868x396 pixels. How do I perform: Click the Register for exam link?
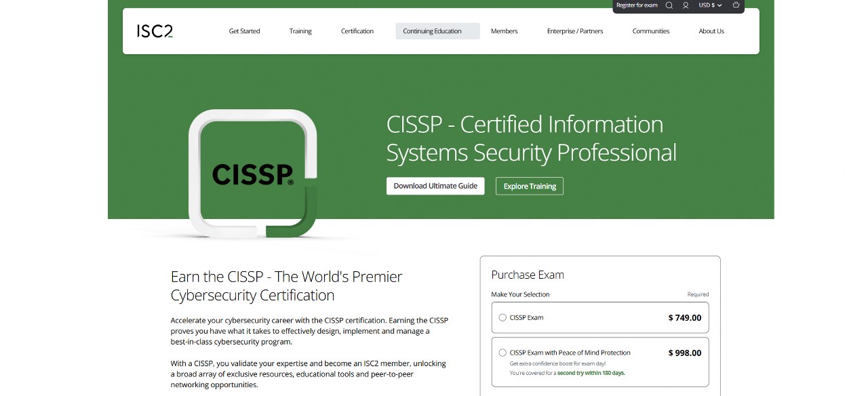click(x=637, y=5)
